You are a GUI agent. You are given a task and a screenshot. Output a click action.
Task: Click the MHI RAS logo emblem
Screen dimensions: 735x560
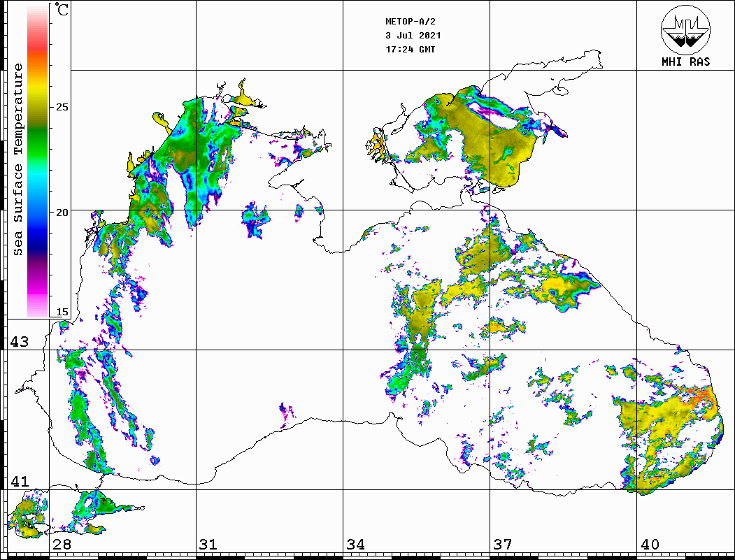[685, 30]
